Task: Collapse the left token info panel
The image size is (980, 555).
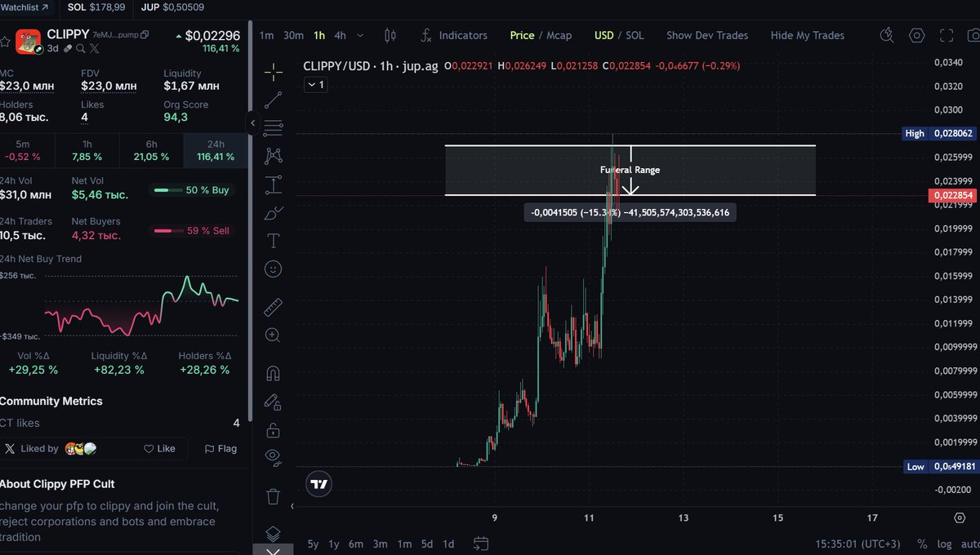Action: [252, 123]
